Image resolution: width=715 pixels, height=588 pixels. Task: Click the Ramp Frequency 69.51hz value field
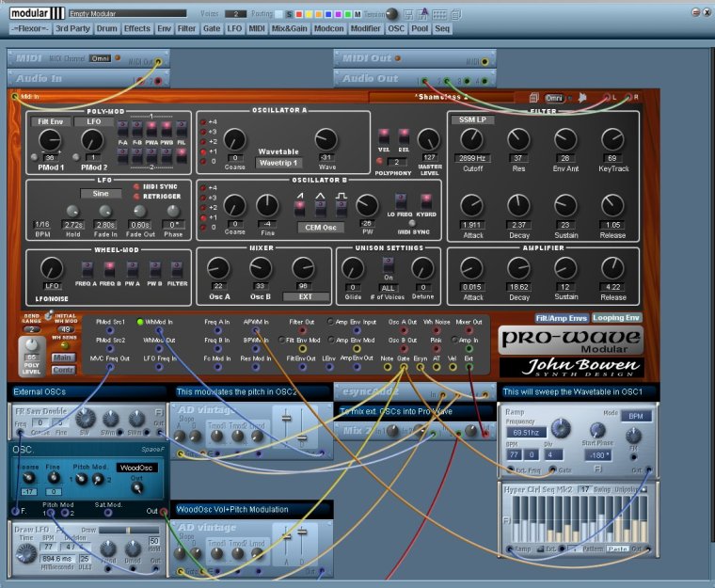point(526,433)
